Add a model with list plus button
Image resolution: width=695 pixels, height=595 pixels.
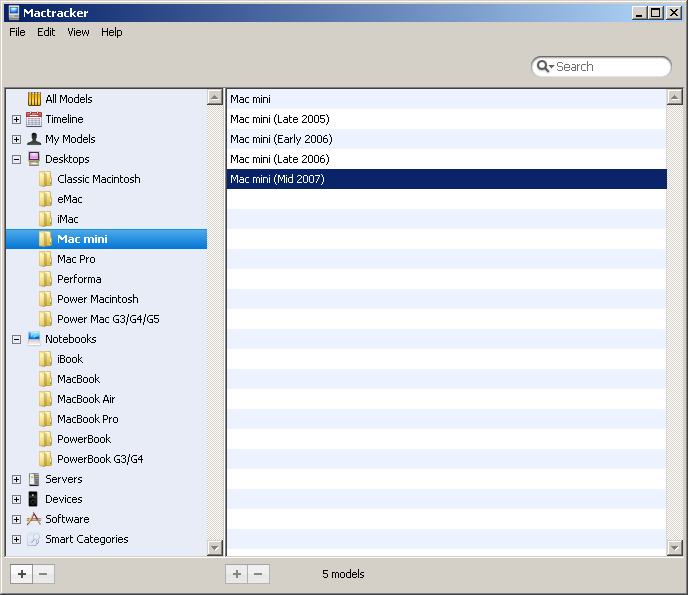[x=237, y=574]
